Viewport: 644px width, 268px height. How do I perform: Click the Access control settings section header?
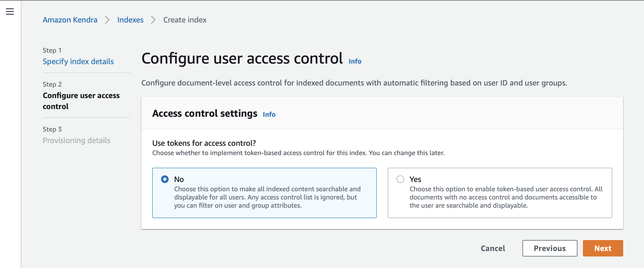coord(205,113)
